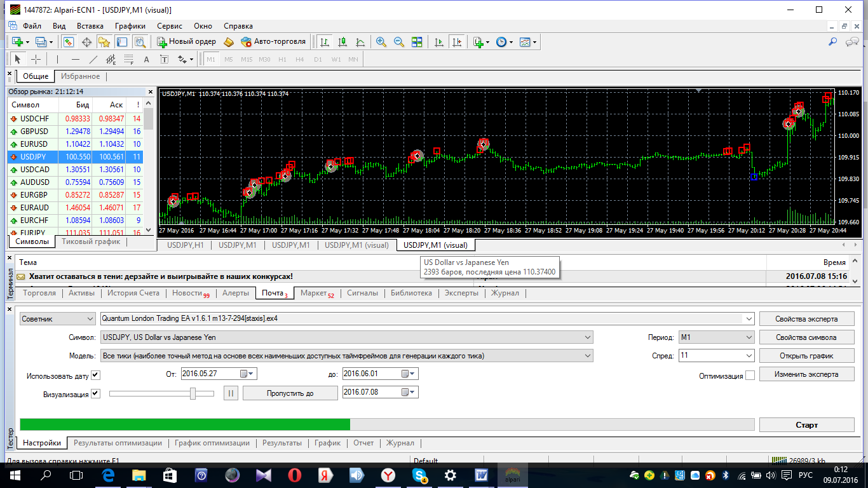This screenshot has width=868, height=488.
Task: Open the Период M1 dropdown
Action: point(716,337)
